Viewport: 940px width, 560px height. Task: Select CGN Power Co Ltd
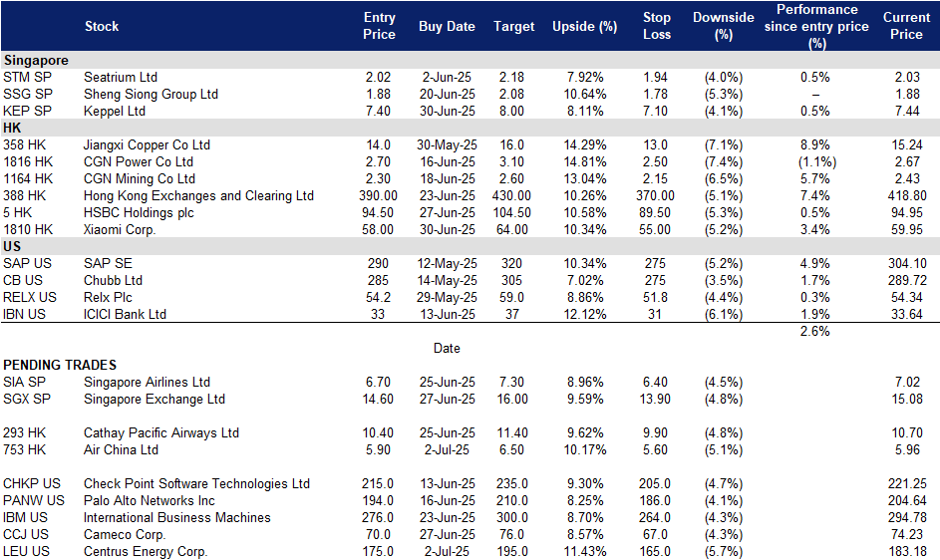tap(139, 161)
